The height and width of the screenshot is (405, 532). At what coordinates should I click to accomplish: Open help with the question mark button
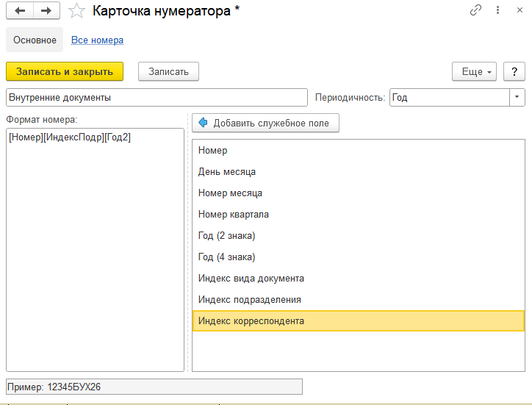pyautogui.click(x=514, y=71)
